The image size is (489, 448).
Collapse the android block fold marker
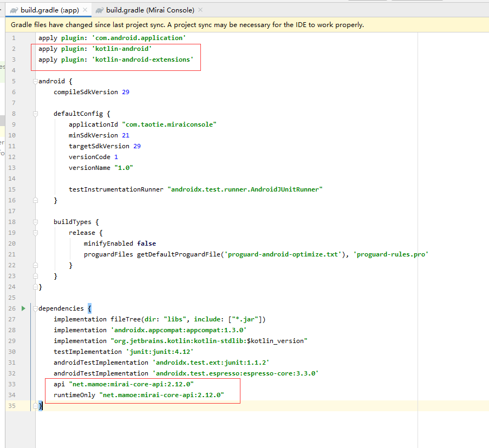click(x=35, y=81)
